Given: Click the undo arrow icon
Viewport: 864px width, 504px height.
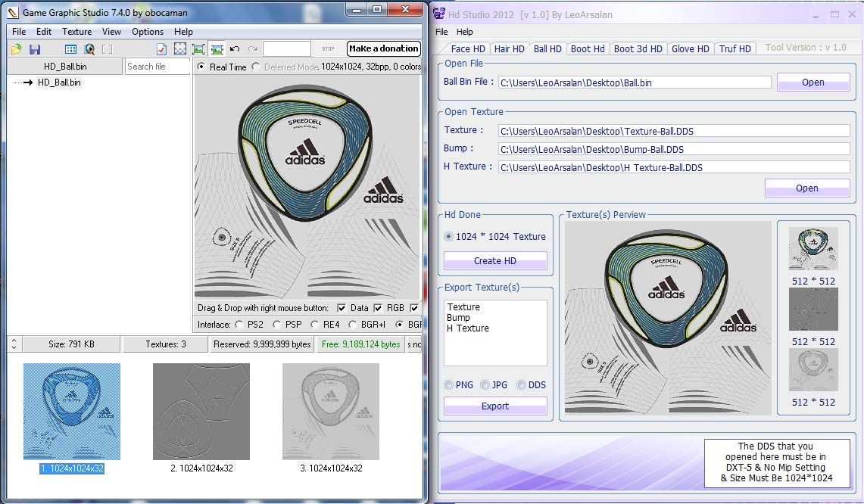Looking at the screenshot, I should point(235,49).
